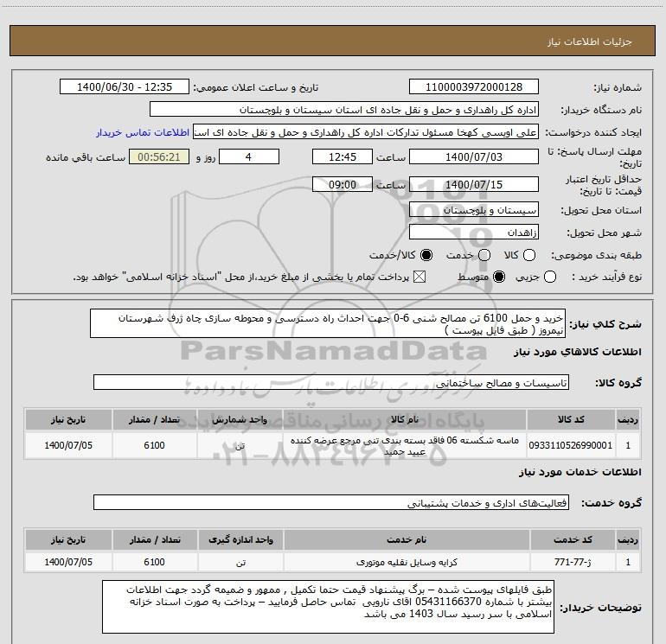The width and height of the screenshot is (666, 644).
Task: Choose جزیی purchase process option
Action: pyautogui.click(x=550, y=277)
